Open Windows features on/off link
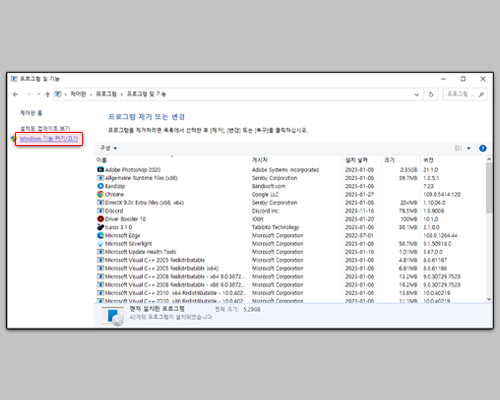The width and height of the screenshot is (500, 400). [49, 139]
